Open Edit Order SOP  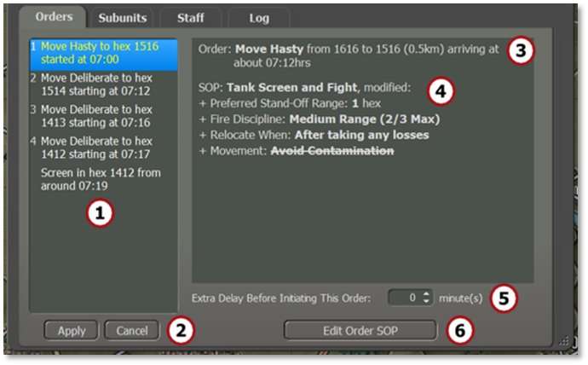pos(360,331)
